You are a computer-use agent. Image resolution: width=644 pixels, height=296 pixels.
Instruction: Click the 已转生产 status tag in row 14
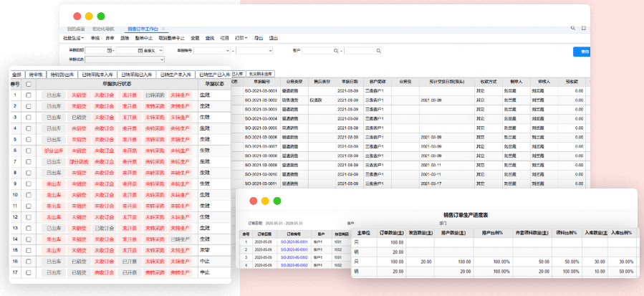[180, 239]
